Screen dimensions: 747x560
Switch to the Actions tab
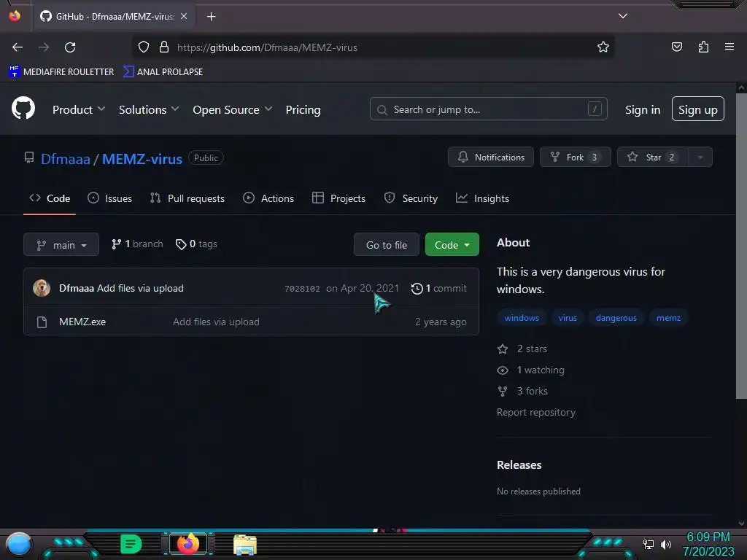(x=268, y=198)
